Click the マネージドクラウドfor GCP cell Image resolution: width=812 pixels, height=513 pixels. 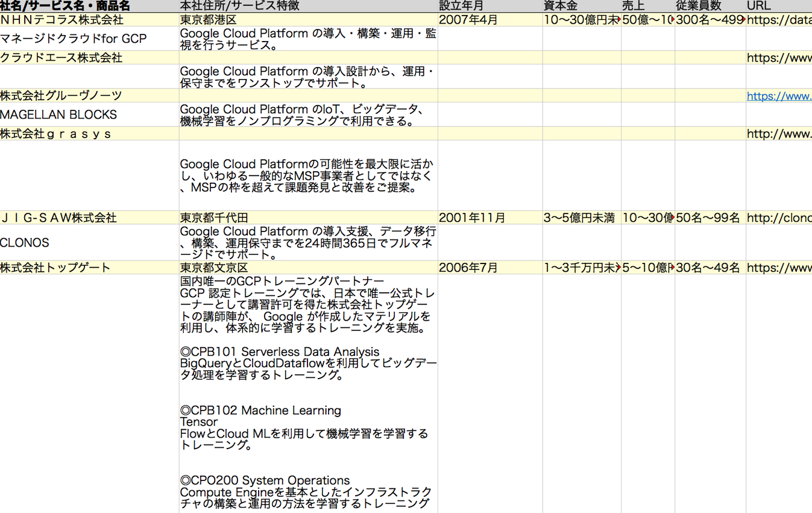pyautogui.click(x=89, y=39)
